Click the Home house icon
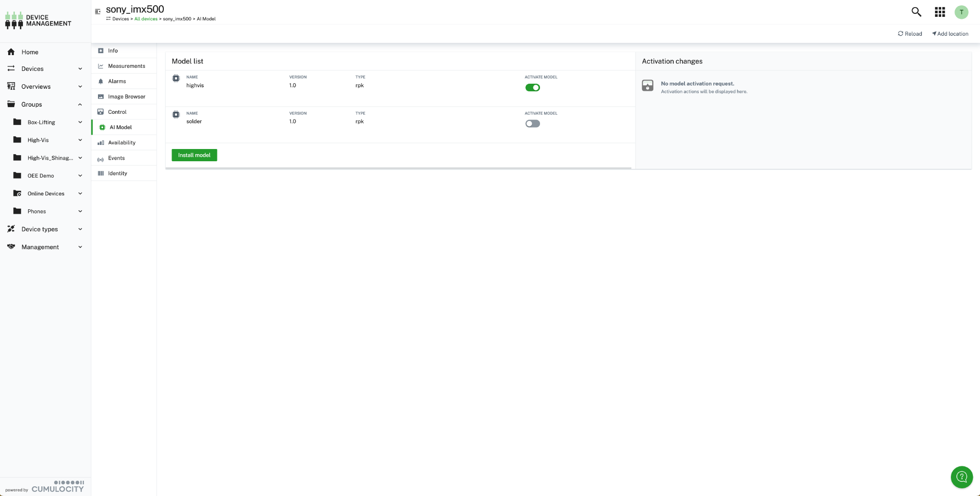This screenshot has width=980, height=496. pos(11,52)
